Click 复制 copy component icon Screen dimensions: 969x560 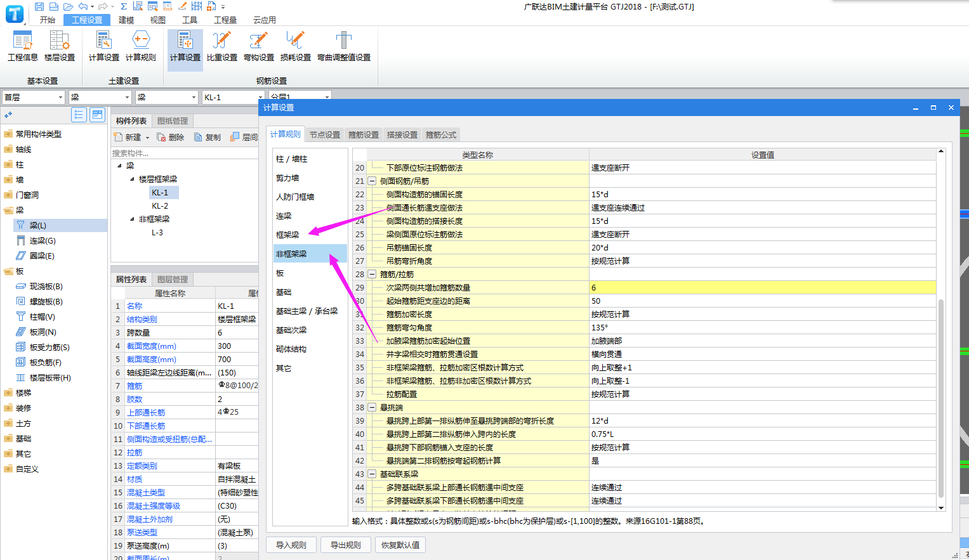208,137
